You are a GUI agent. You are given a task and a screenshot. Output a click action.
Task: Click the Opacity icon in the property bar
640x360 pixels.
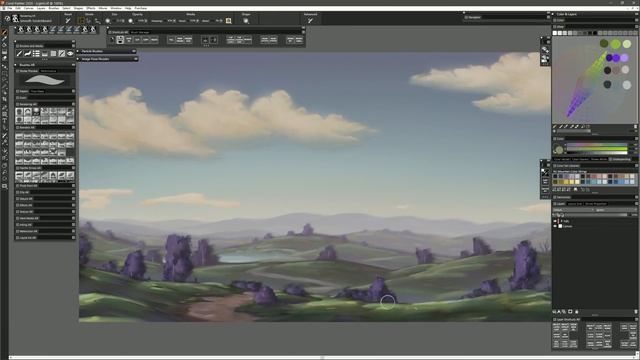coord(131,21)
